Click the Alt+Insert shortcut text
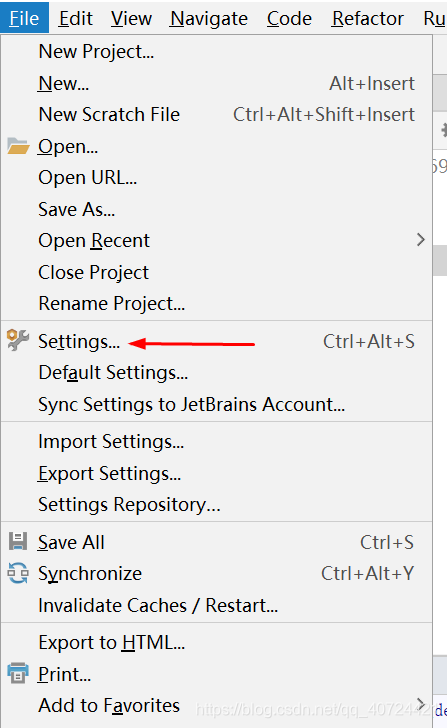The image size is (447, 728). point(372,84)
